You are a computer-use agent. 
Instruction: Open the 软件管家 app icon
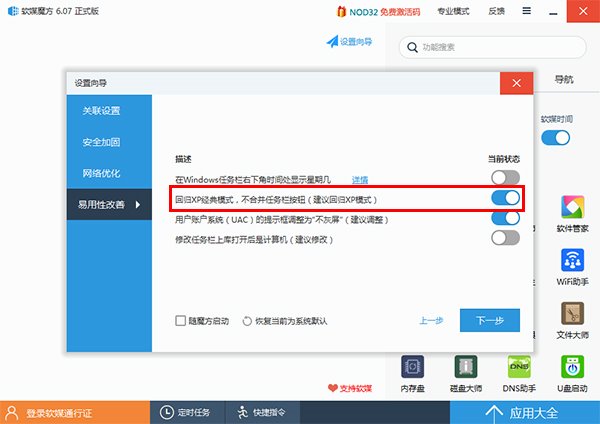[572, 207]
